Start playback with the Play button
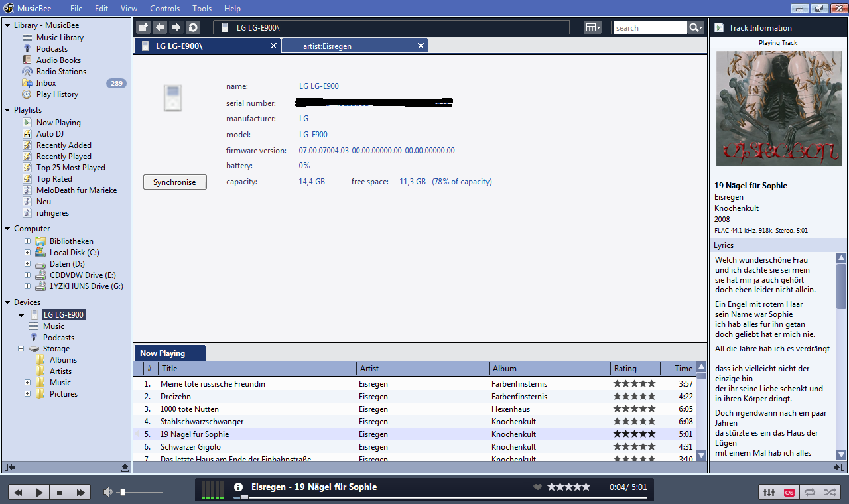Screen dimensions: 849x504 click(39, 492)
